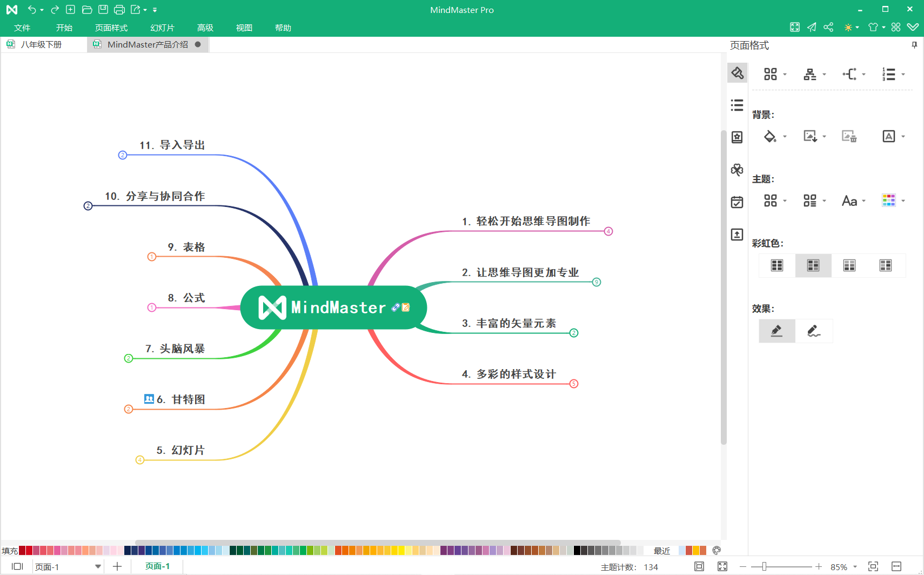
Task: Open the 85% zoom level dropdown
Action: 855,567
